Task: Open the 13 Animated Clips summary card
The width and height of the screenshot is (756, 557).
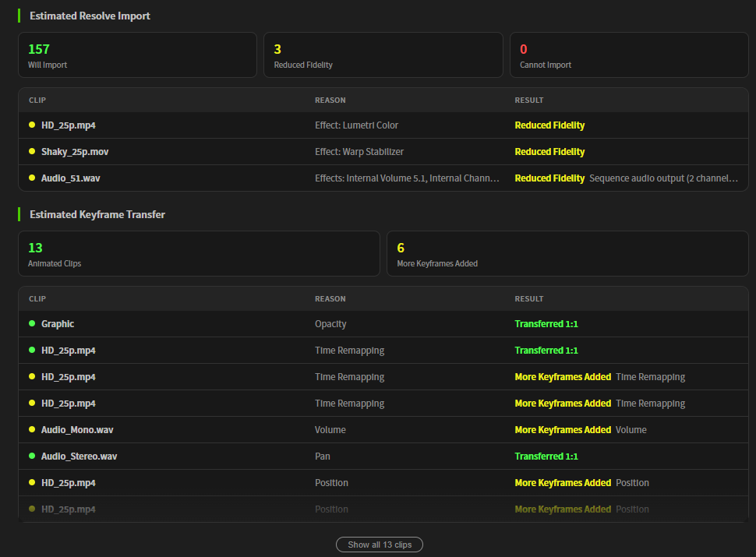Action: [x=199, y=253]
